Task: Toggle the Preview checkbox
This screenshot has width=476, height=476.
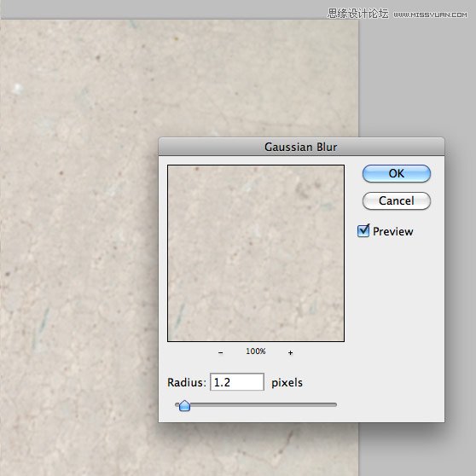Action: (x=363, y=231)
